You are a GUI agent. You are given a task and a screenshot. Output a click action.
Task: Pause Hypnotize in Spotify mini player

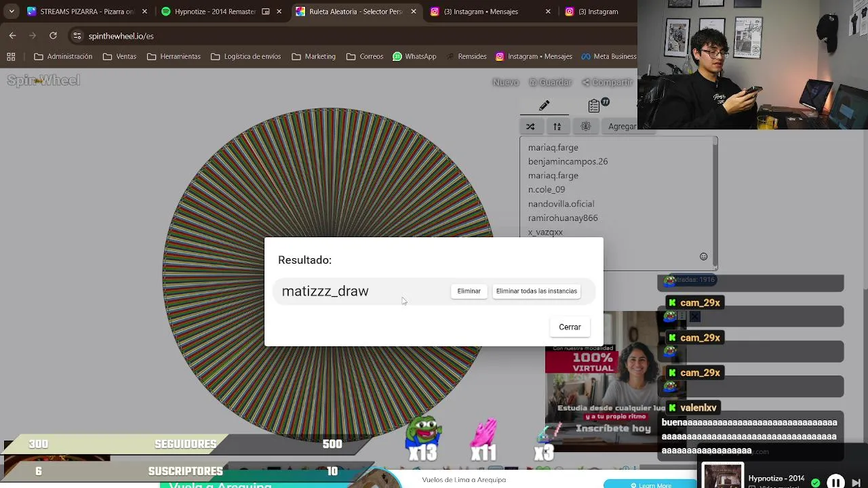pyautogui.click(x=835, y=482)
